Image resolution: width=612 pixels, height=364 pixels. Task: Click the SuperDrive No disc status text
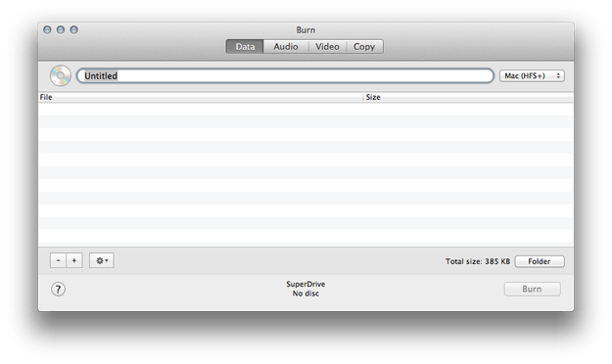pos(306,289)
